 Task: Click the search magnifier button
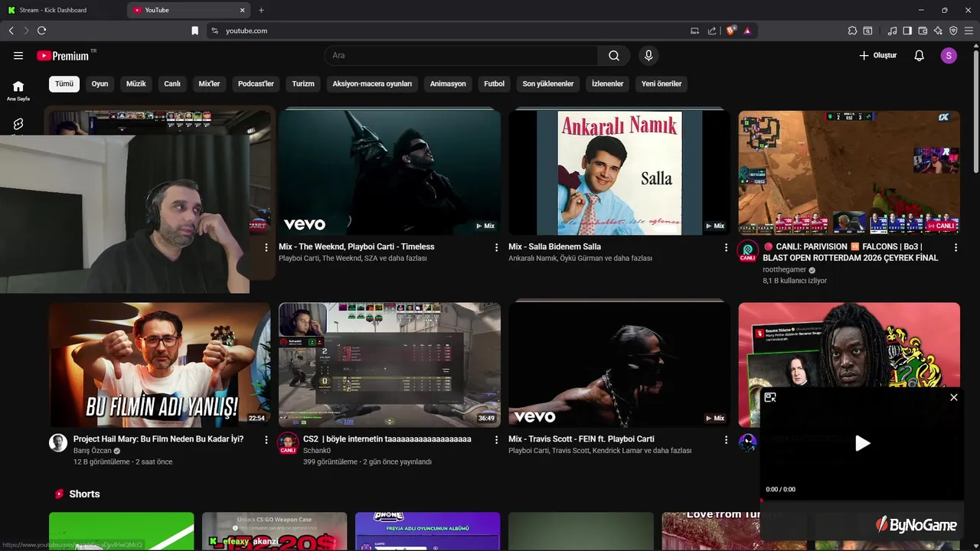tap(614, 55)
